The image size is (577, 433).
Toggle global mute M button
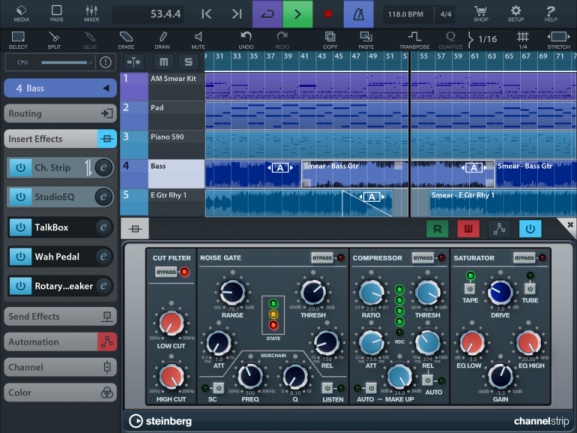click(x=163, y=62)
